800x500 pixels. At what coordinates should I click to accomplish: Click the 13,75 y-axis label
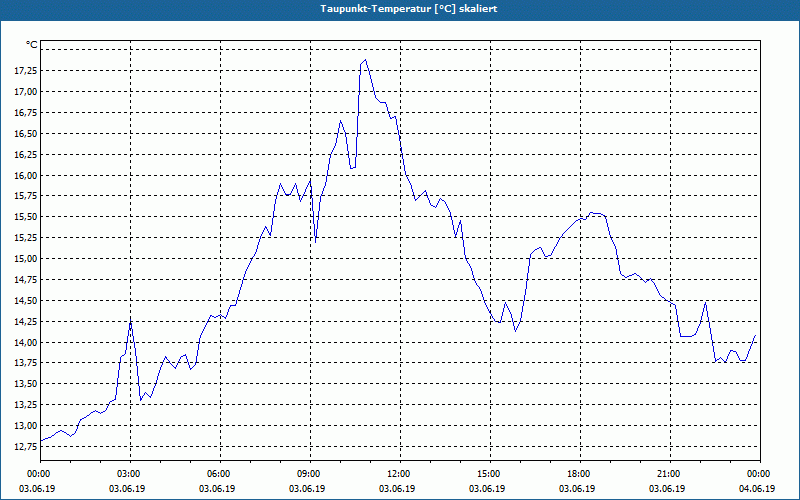26,363
